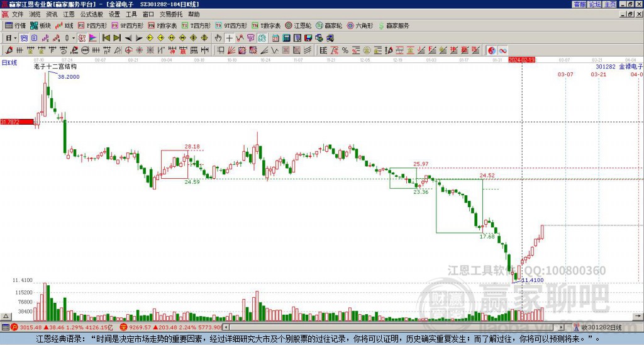Open the 设置 menu

point(114,14)
